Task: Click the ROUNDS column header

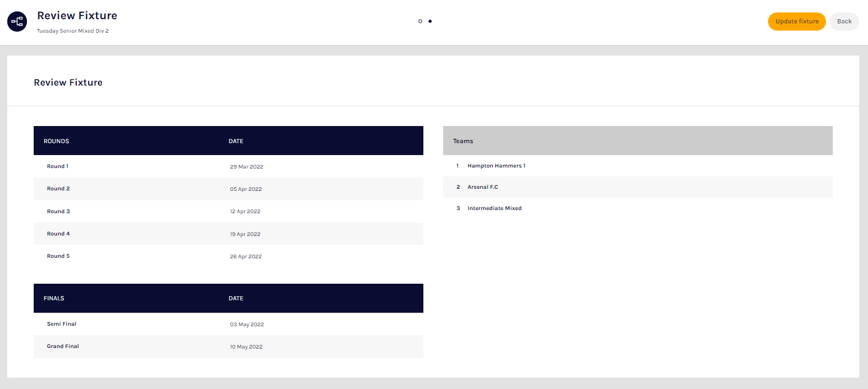Action: click(56, 141)
